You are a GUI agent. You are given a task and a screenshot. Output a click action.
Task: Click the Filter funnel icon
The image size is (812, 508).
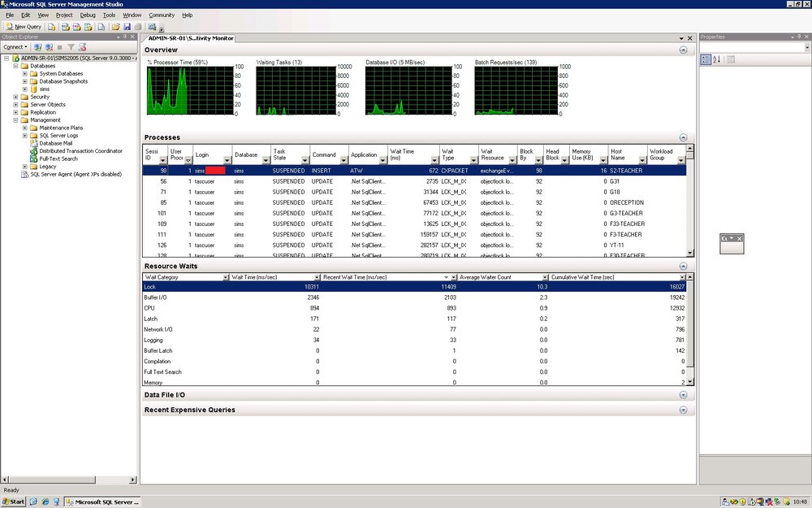71,47
